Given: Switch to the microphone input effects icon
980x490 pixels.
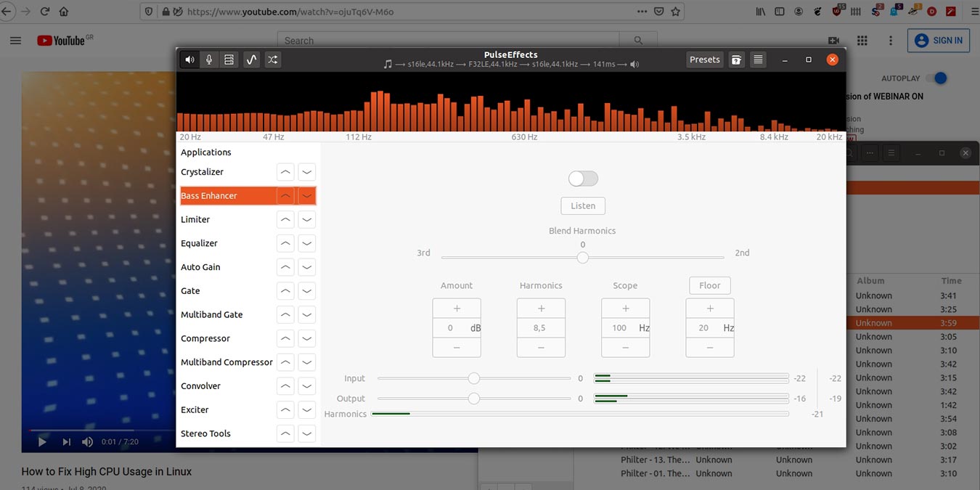Looking at the screenshot, I should (x=209, y=59).
